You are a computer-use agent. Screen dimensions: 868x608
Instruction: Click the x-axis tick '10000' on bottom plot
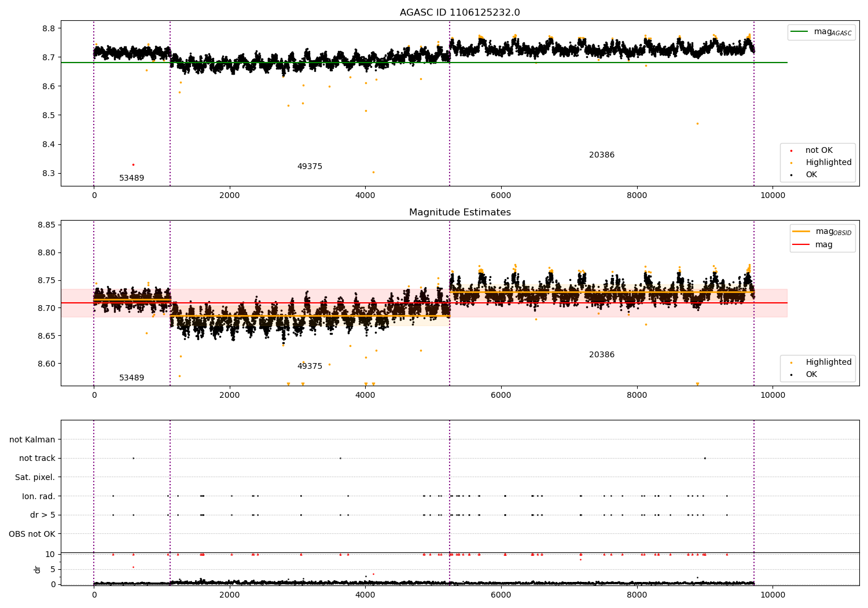coord(773,595)
